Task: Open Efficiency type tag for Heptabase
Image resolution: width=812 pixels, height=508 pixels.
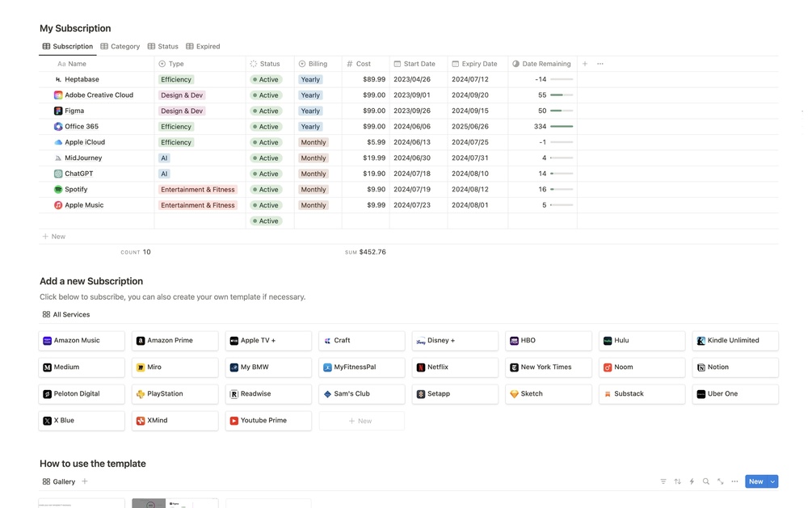Action: 176,80
